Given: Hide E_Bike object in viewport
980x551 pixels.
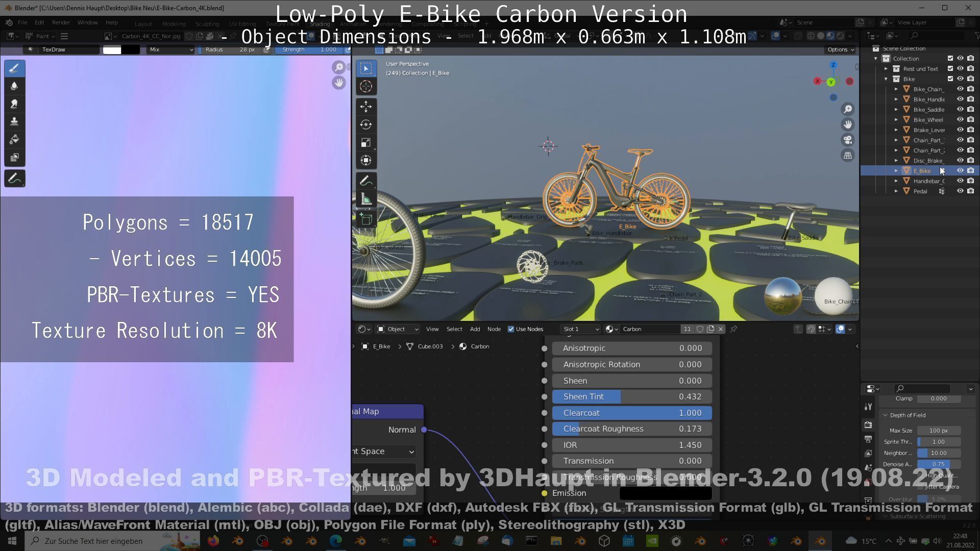Looking at the screenshot, I should pyautogui.click(x=960, y=171).
